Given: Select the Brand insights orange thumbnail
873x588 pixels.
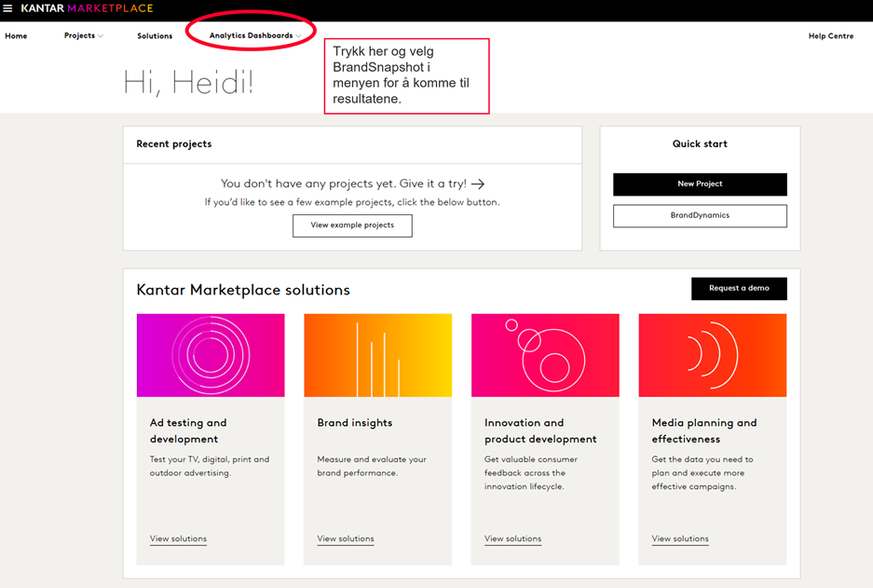Looking at the screenshot, I should (378, 355).
